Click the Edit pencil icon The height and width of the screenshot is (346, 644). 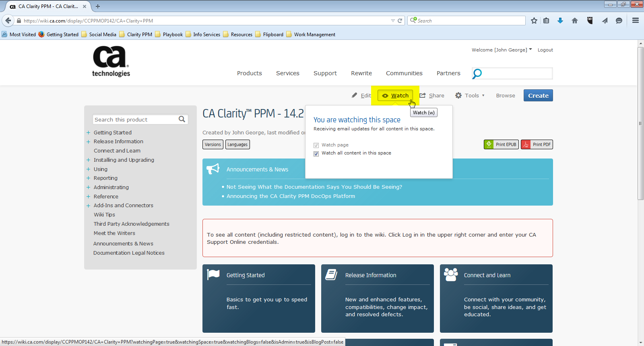[x=354, y=95]
